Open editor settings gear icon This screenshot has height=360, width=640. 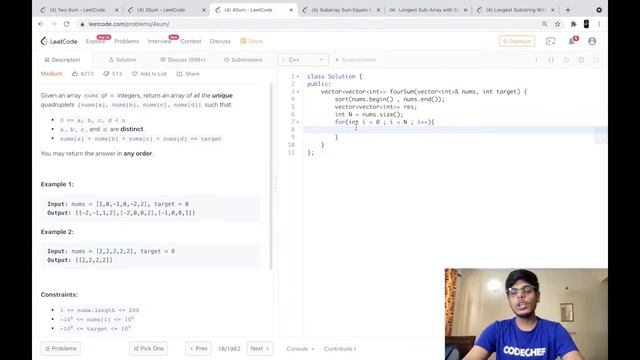(581, 60)
